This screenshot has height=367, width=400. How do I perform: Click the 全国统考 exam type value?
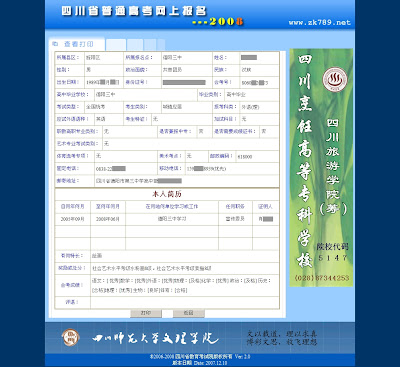(x=95, y=107)
